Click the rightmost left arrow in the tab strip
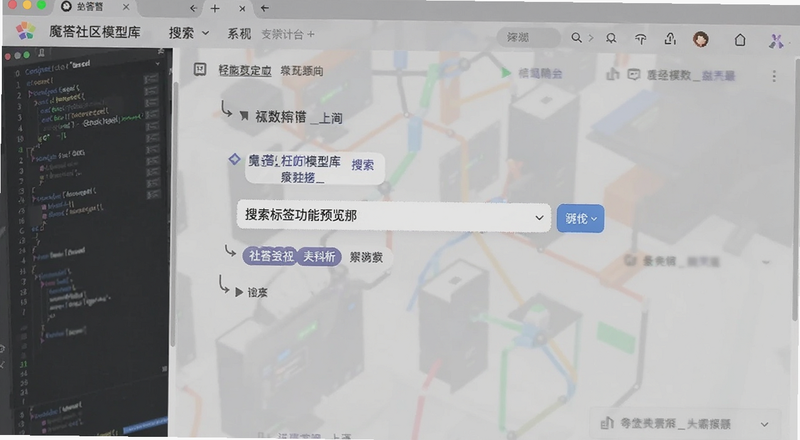This screenshot has height=440, width=800. click(264, 8)
